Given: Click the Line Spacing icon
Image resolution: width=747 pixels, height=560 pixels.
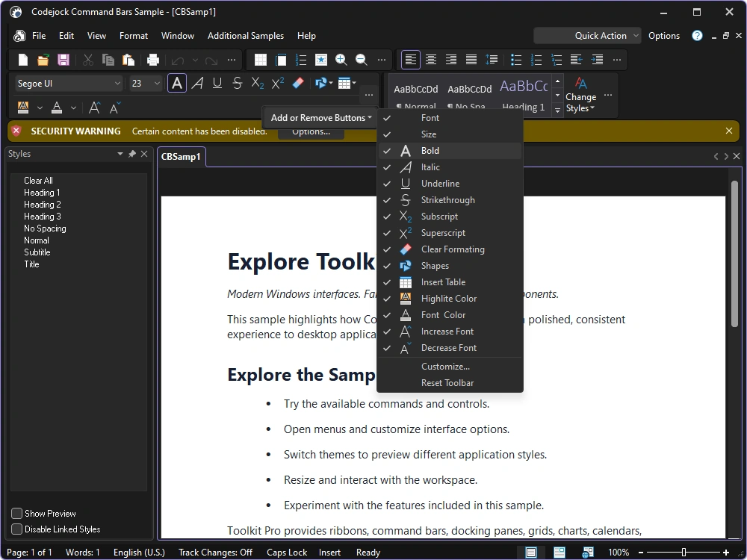Looking at the screenshot, I should pos(492,60).
